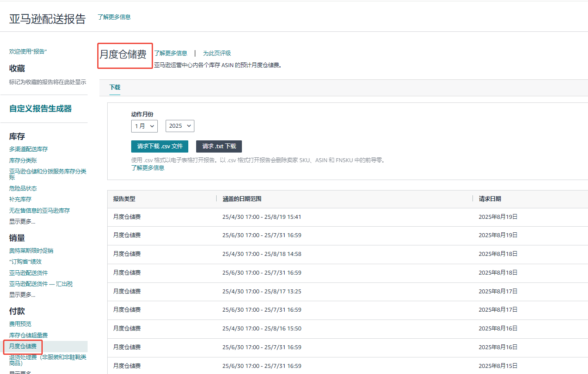Open the 欢迎使用"报告" sidebar link
The height and width of the screenshot is (374, 588).
pyautogui.click(x=28, y=51)
